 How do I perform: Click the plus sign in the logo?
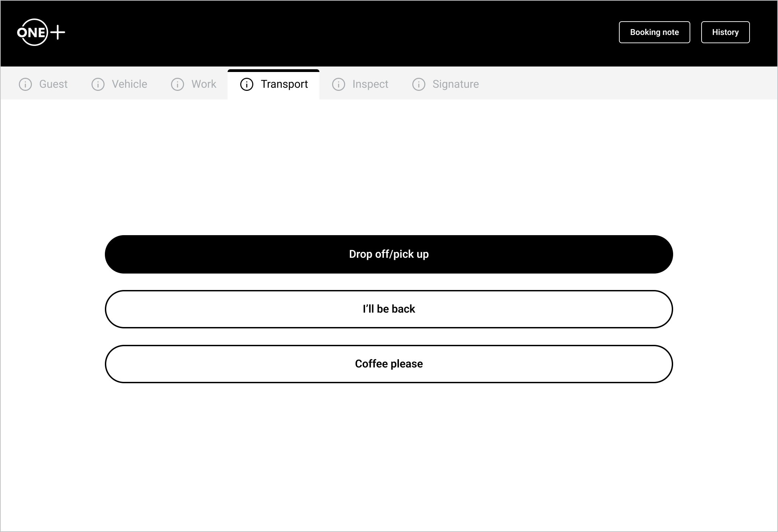(x=58, y=33)
